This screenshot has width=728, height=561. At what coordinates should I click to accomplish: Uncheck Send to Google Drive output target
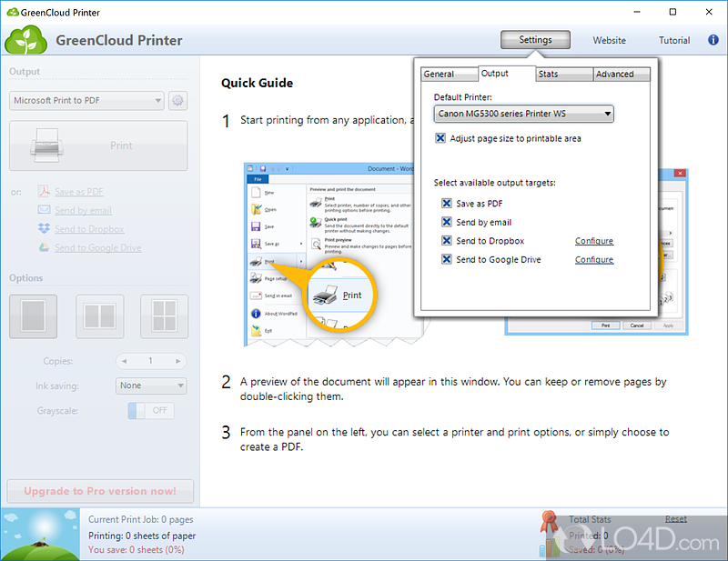(447, 259)
